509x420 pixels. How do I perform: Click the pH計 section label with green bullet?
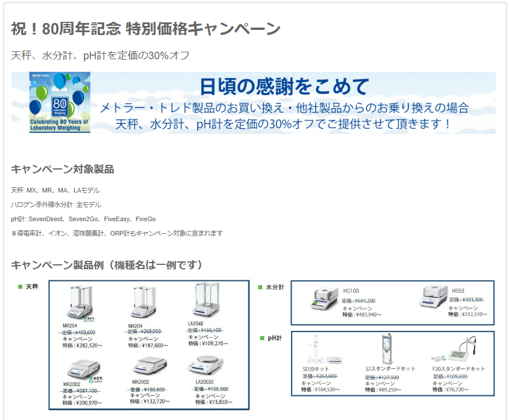pyautogui.click(x=271, y=338)
